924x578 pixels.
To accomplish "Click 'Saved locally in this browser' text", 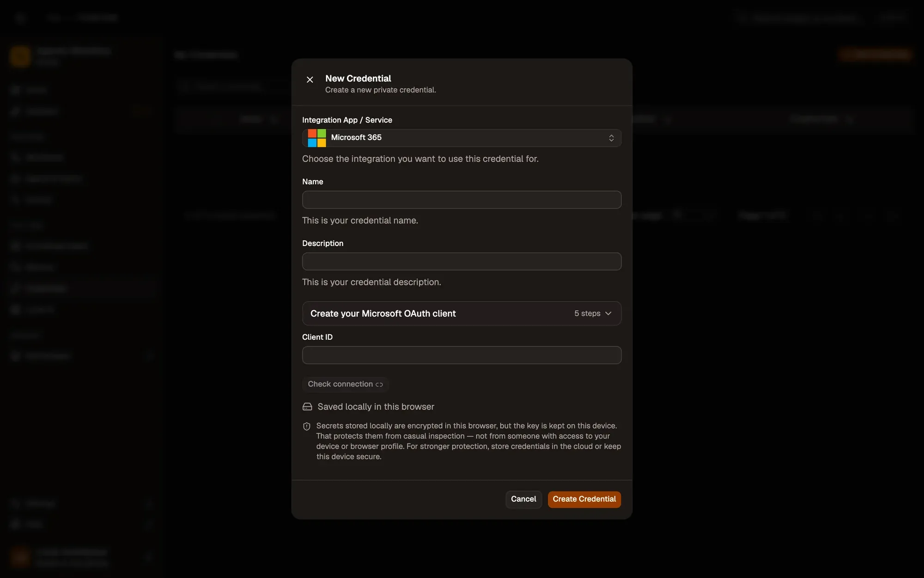I will [x=376, y=407].
